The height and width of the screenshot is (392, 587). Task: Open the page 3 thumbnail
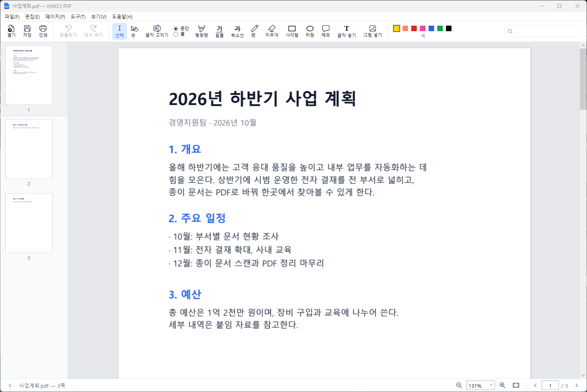29,223
